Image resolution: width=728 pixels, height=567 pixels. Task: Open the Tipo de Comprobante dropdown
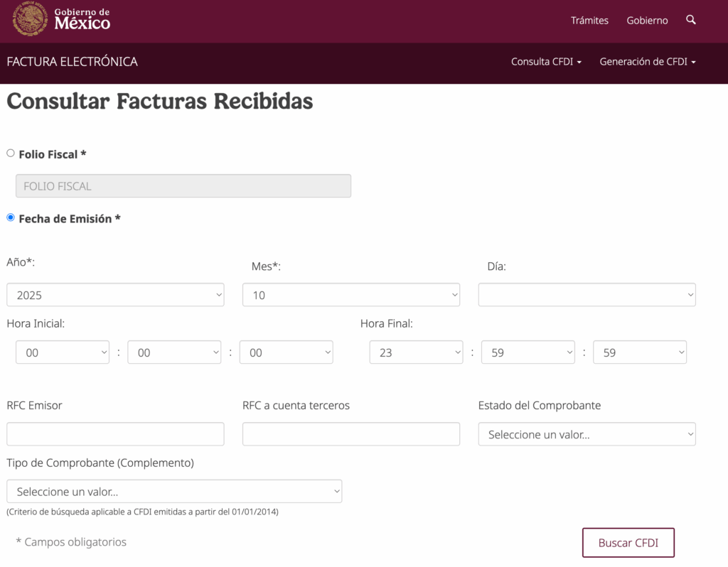pos(174,491)
